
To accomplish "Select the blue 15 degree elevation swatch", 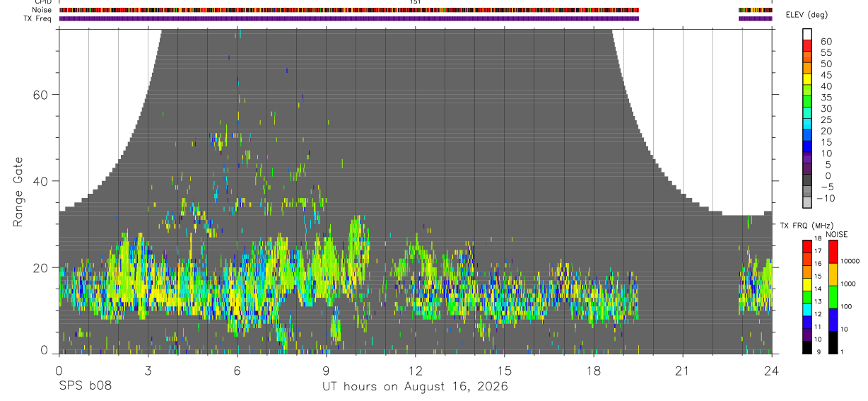I will [x=807, y=147].
